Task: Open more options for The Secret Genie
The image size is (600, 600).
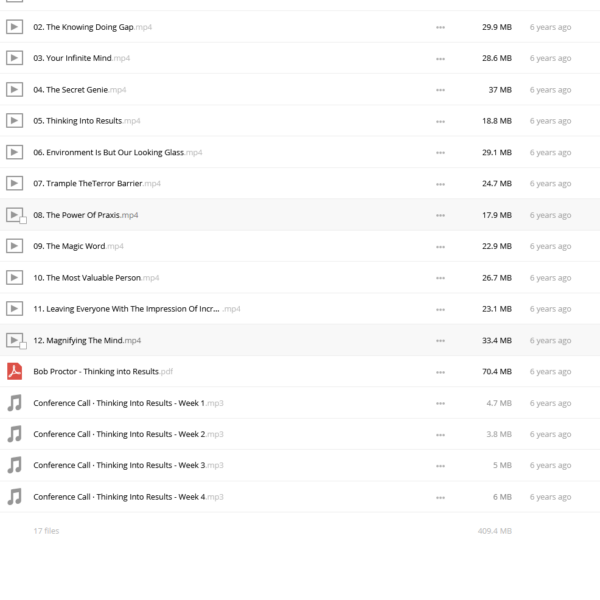Action: pos(440,90)
